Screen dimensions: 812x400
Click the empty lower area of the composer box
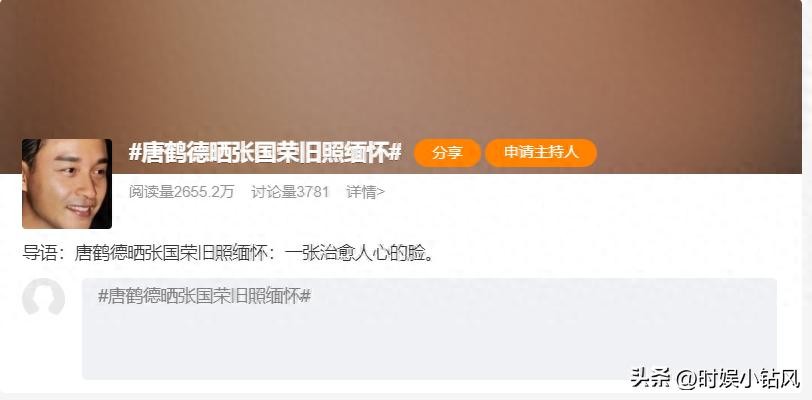[x=429, y=347]
